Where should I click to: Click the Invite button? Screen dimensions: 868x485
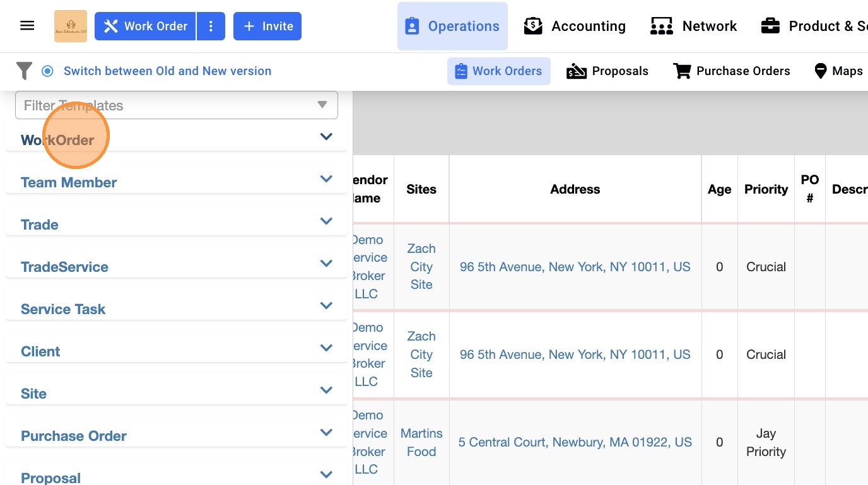267,26
